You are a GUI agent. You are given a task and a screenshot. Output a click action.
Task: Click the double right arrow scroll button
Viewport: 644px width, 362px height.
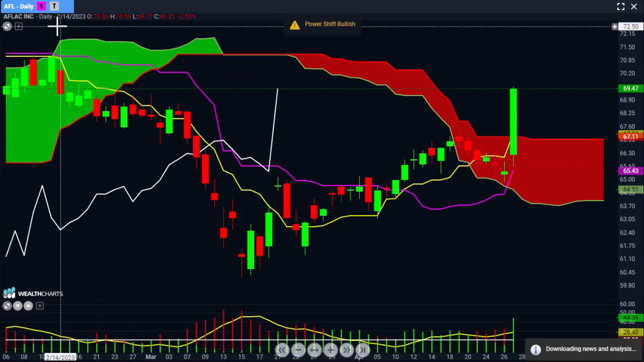tap(346, 350)
